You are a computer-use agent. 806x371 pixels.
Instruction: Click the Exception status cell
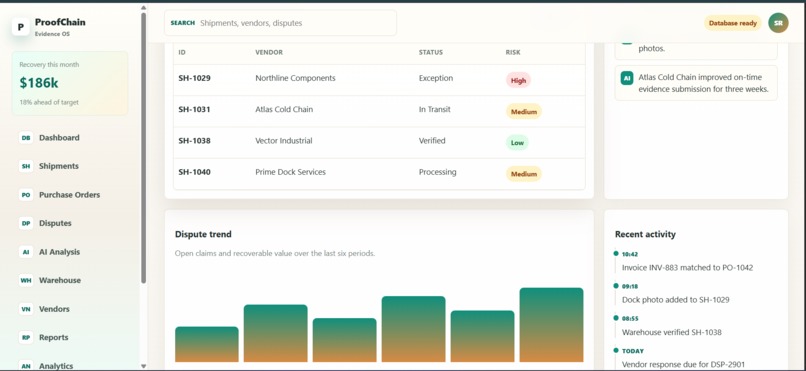pos(436,78)
